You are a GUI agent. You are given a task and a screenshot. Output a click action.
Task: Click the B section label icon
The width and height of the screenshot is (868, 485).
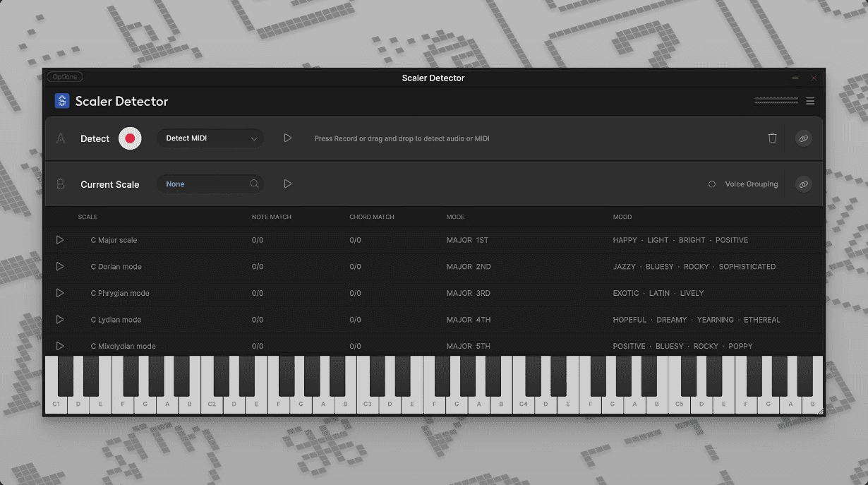pyautogui.click(x=61, y=184)
